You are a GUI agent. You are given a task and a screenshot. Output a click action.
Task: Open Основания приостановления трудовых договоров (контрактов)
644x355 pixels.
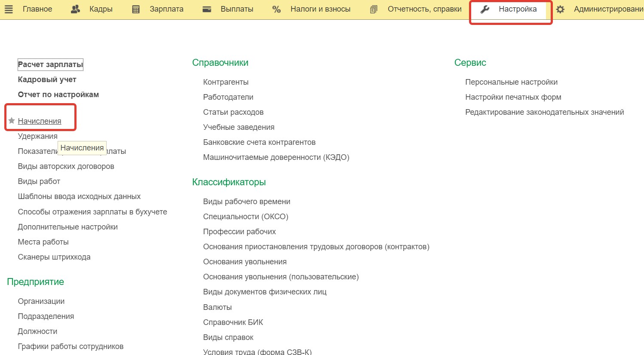(x=316, y=247)
